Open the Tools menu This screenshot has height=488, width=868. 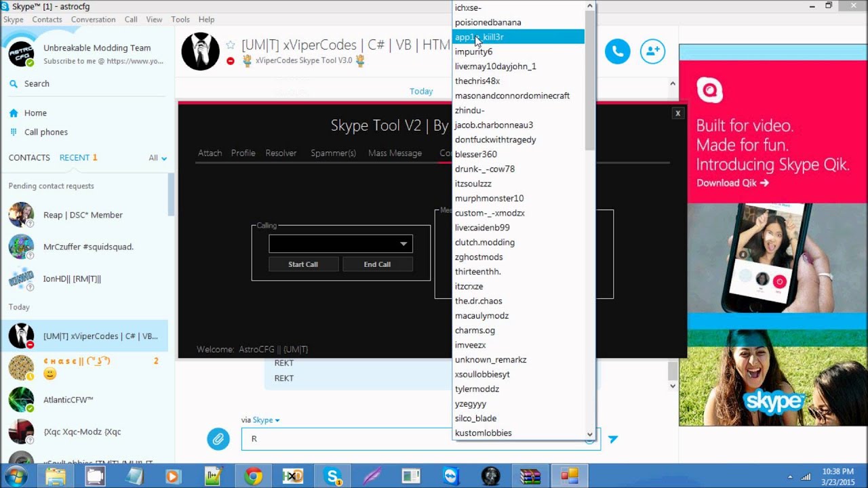(x=180, y=20)
